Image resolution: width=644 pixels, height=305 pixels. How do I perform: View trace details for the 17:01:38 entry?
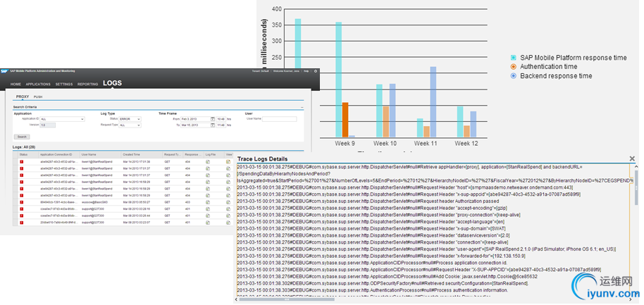[x=228, y=162]
